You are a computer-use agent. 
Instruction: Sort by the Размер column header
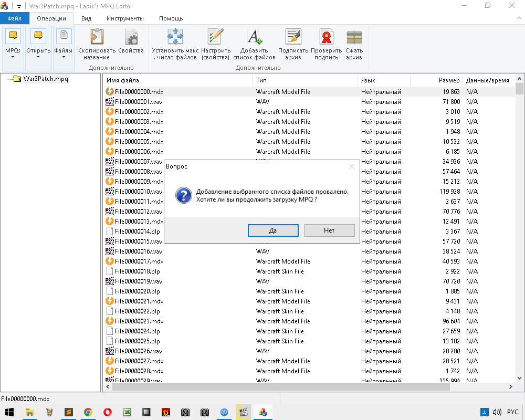pos(436,80)
